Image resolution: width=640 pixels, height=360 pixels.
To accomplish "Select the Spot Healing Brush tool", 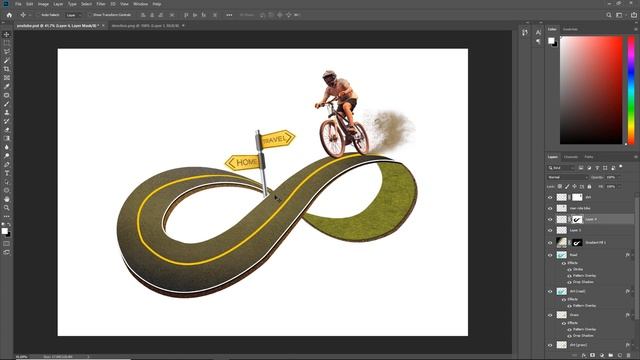I will pos(7,95).
